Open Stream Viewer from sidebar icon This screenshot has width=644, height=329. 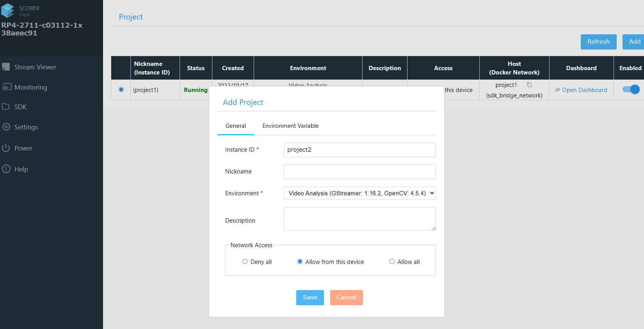coord(6,67)
